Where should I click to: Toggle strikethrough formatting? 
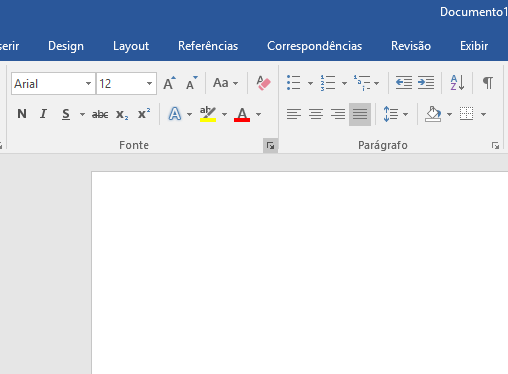tap(100, 115)
